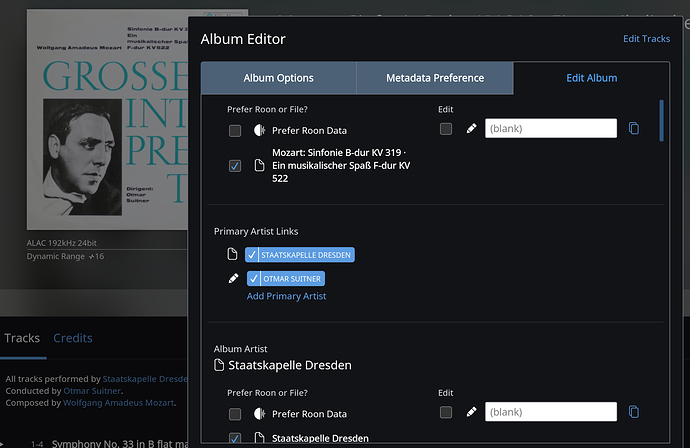Click the file icon beside Mozart Sinfonie title

(260, 165)
